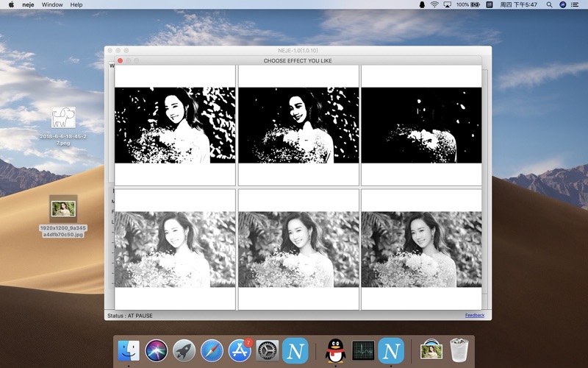
Task: Choose the highest contrast black-white effect
Action: point(421,125)
